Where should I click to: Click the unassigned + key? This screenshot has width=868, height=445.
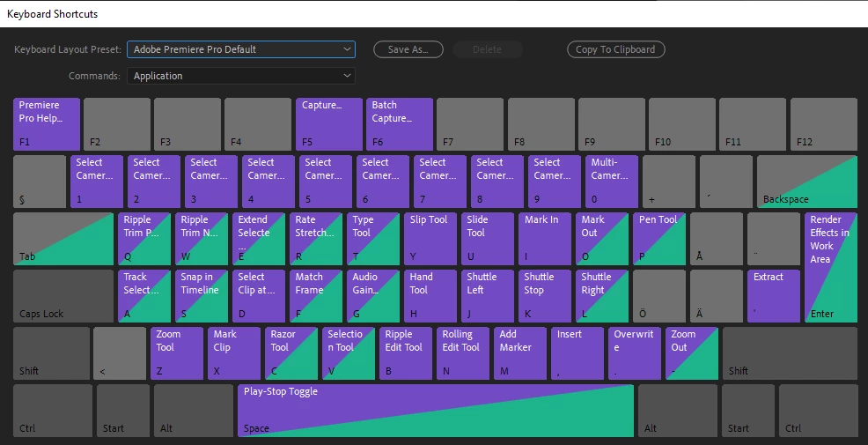tap(669, 182)
